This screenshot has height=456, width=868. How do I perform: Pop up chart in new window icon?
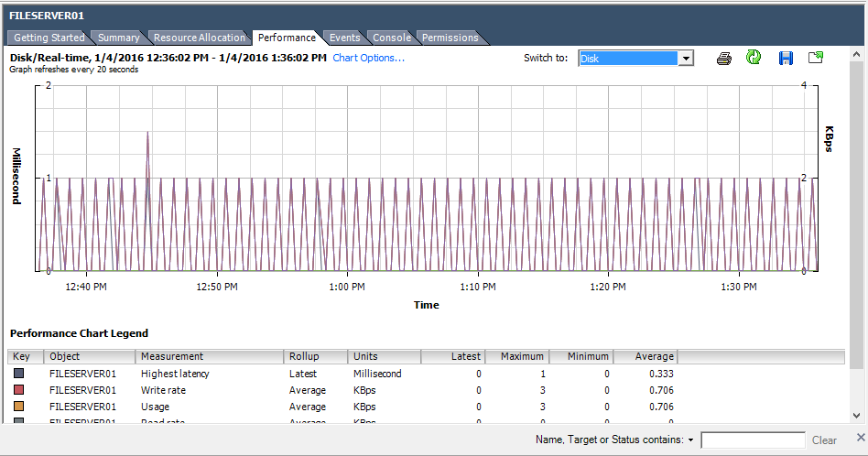tap(816, 57)
